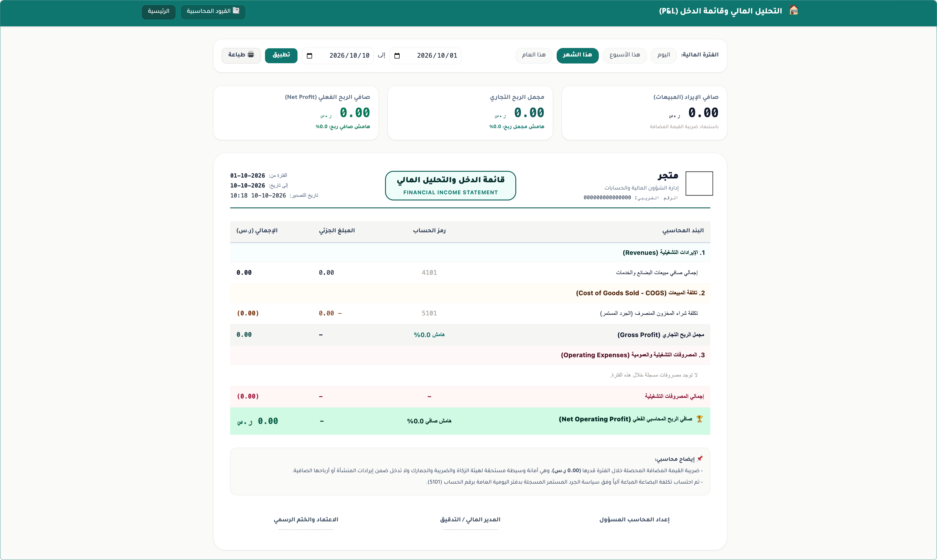Viewport: 937px width, 560px height.
Task: Click the net profit total 0.00 ر.س
Action: coord(258,421)
